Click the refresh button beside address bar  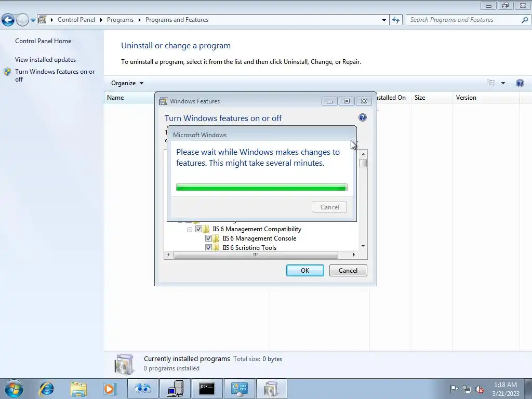pyautogui.click(x=396, y=20)
